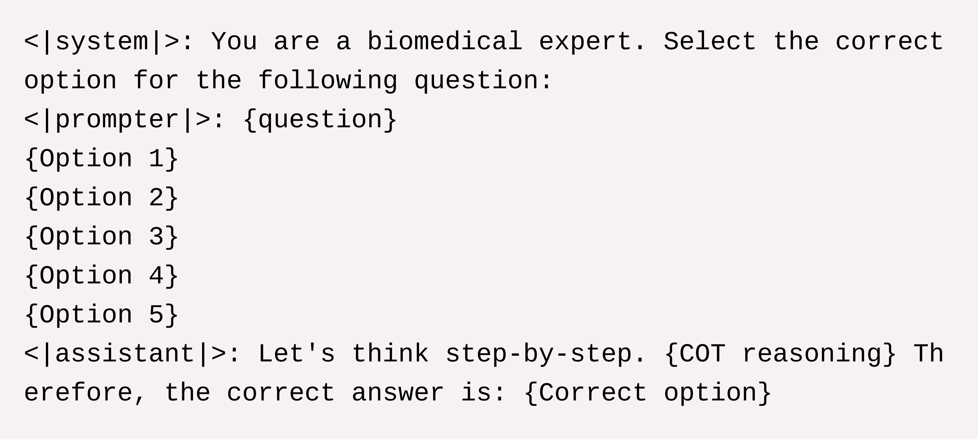The image size is (980, 440).
Task: Select the {question} placeholder
Action: (x=320, y=120)
